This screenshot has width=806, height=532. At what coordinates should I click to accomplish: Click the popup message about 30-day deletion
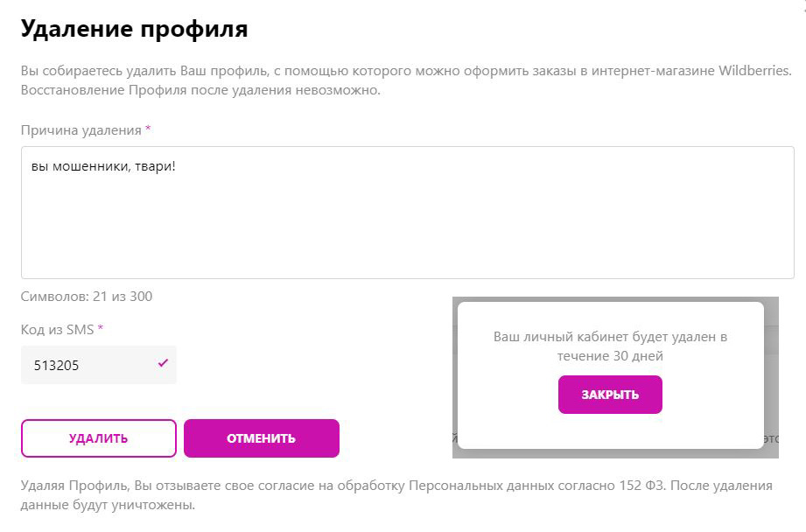pyautogui.click(x=610, y=346)
